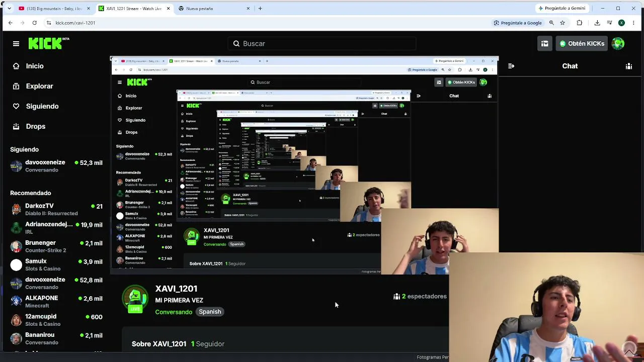
Task: Open 12amcupid channel in sidebar
Action: tap(56, 320)
